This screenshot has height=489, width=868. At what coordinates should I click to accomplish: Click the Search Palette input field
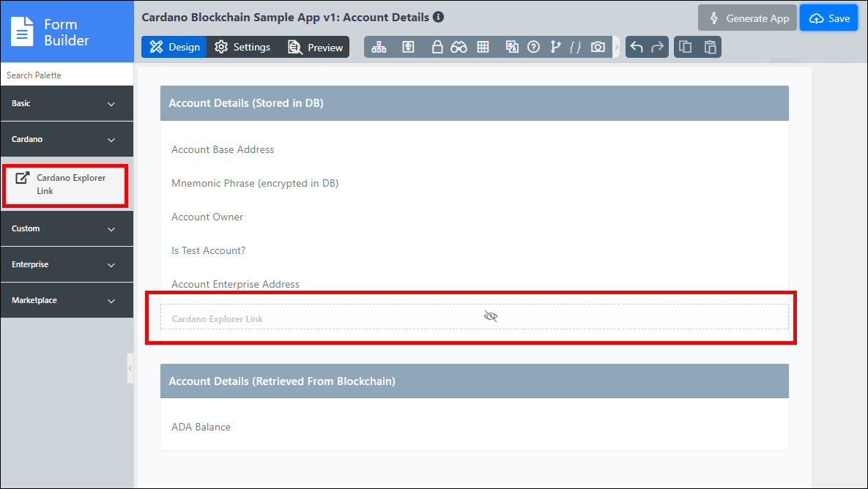[67, 75]
